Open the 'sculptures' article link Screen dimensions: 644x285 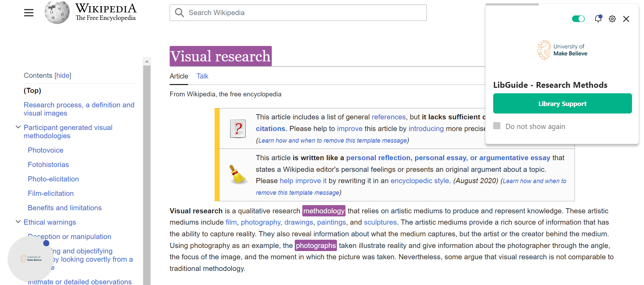pyautogui.click(x=380, y=222)
